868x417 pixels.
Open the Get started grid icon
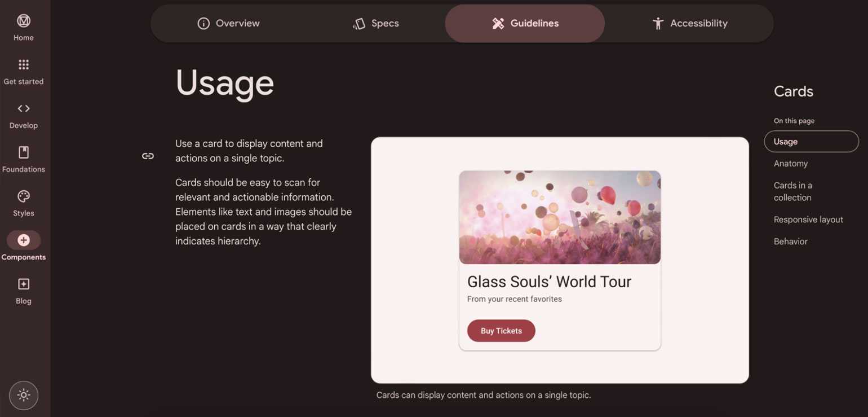pos(24,65)
